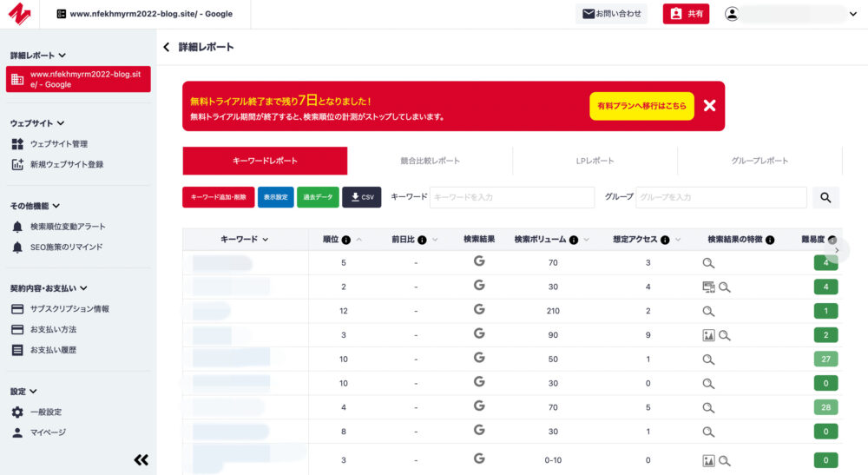This screenshot has width=868, height=475.
Task: Select the キーワードレポート tab
Action: click(x=265, y=161)
